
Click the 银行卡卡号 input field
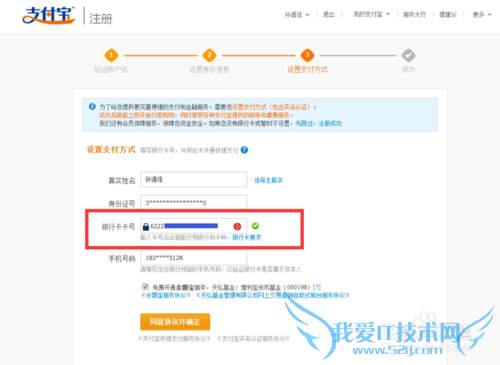[x=194, y=226]
